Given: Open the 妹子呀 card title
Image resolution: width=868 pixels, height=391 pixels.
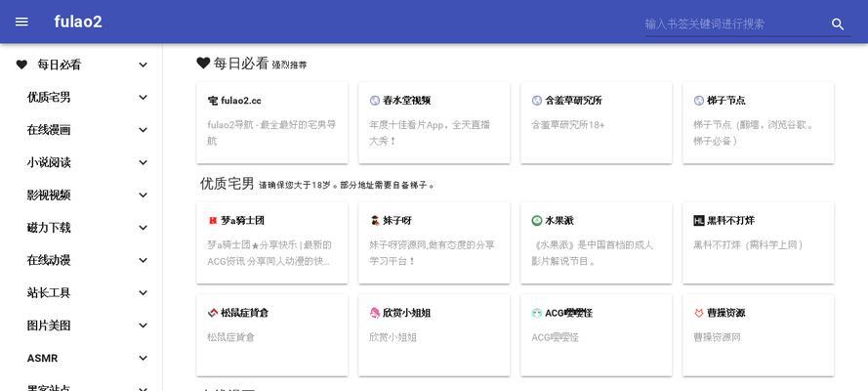Looking at the screenshot, I should click(397, 220).
